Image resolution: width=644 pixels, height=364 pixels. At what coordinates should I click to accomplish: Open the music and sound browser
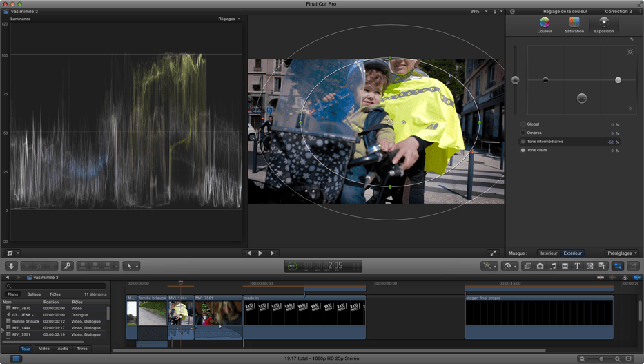point(552,266)
